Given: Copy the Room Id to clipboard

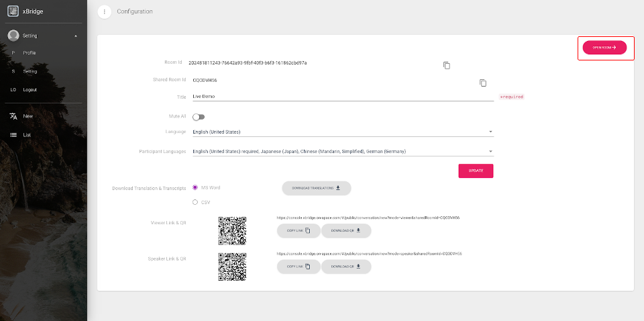Looking at the screenshot, I should coord(447,65).
